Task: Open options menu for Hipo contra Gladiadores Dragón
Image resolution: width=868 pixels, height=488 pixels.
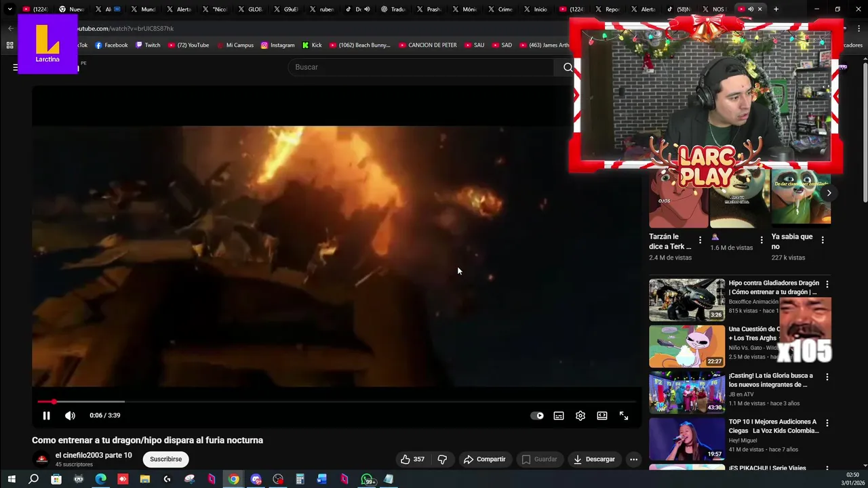Action: click(x=827, y=285)
